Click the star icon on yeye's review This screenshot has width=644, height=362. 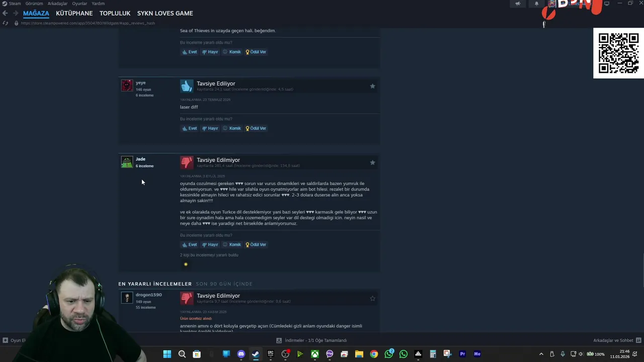372,86
